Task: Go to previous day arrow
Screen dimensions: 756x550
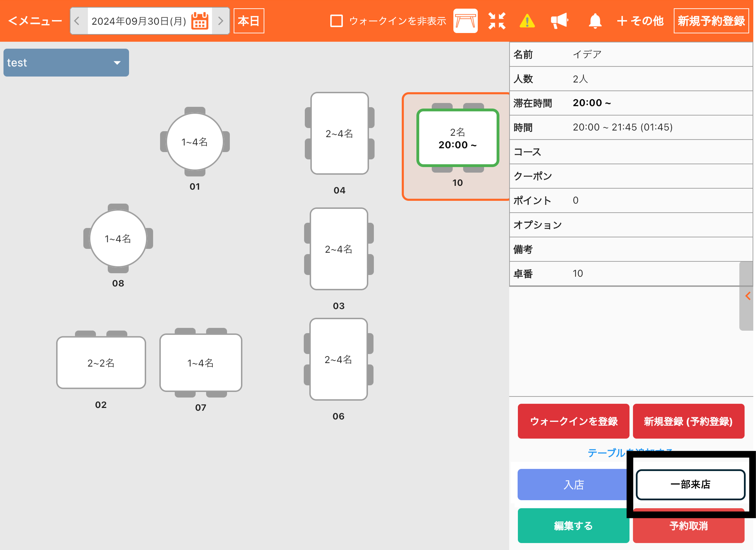Action: tap(77, 21)
